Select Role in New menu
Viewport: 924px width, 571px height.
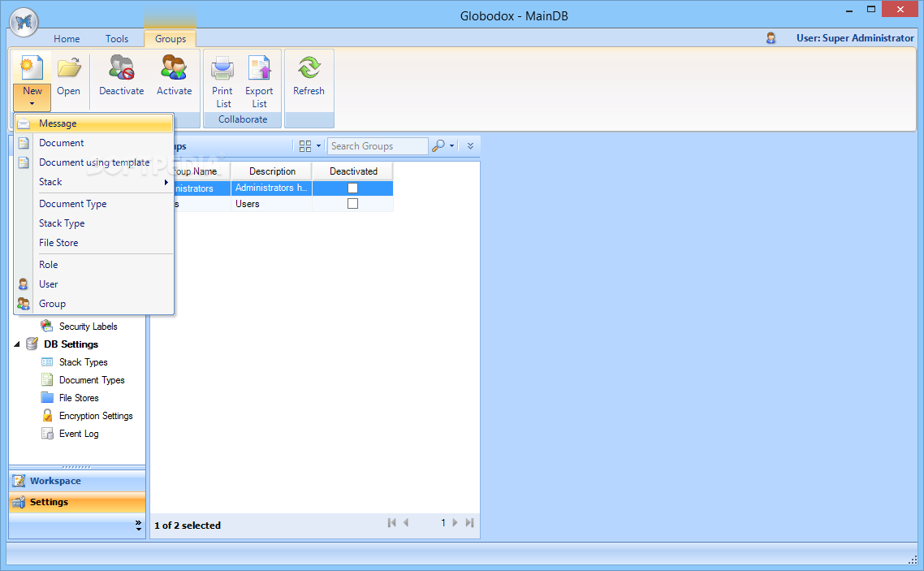94,265
